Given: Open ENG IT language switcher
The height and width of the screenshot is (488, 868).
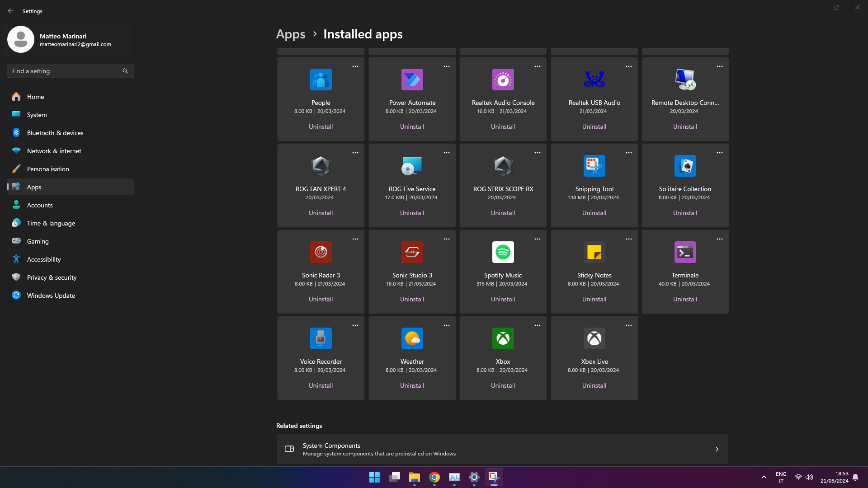Looking at the screenshot, I should tap(781, 477).
